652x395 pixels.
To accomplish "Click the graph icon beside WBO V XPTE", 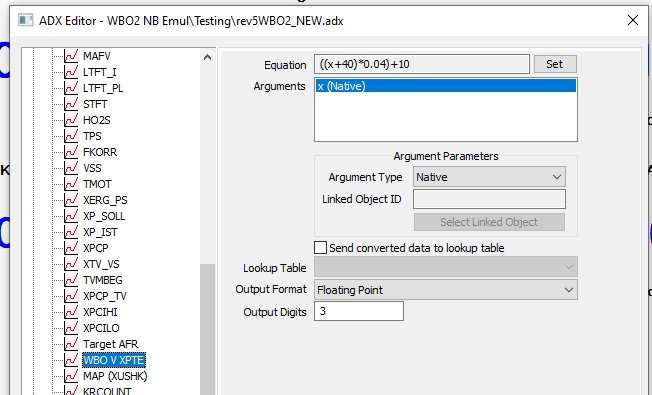I will click(x=71, y=360).
